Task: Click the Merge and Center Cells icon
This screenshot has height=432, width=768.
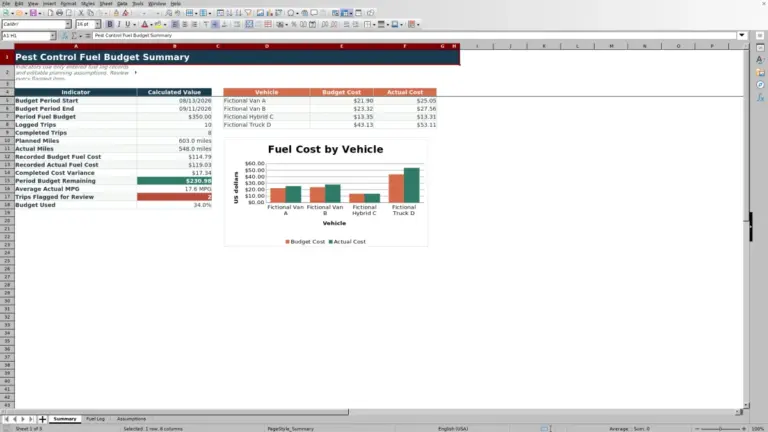Action: (249, 24)
